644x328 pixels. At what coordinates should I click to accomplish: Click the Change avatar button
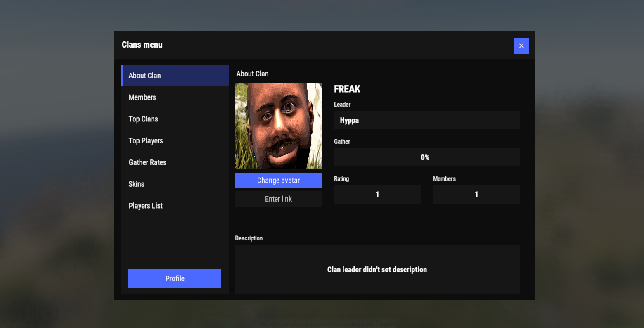(x=278, y=181)
